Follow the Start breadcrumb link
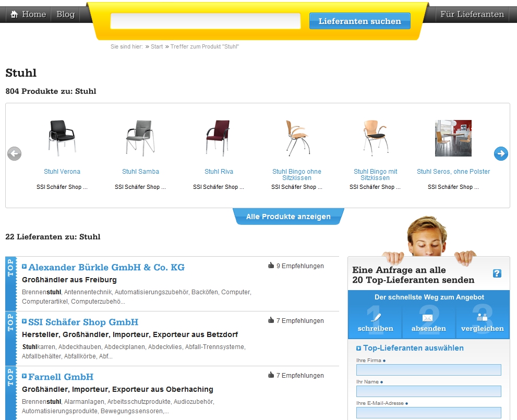 (157, 46)
